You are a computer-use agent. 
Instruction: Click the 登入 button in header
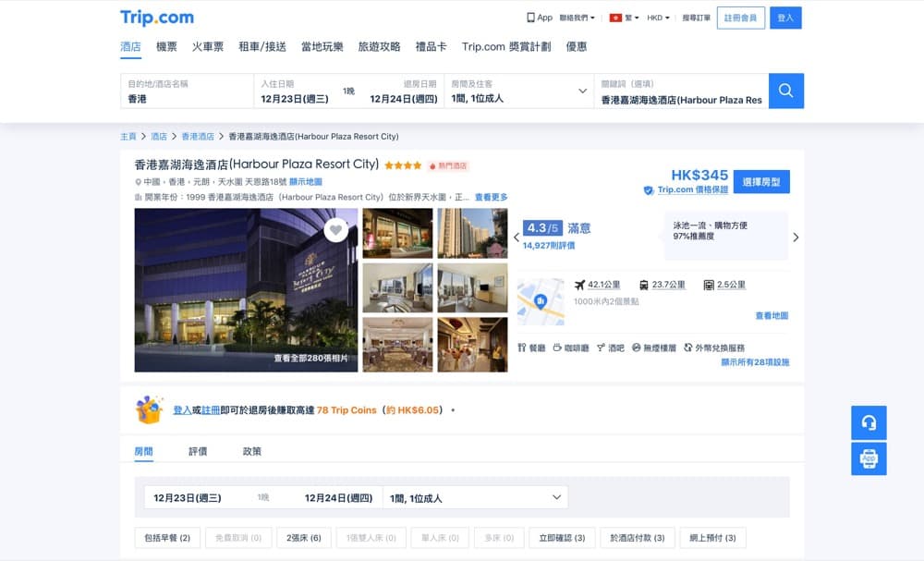pos(785,18)
